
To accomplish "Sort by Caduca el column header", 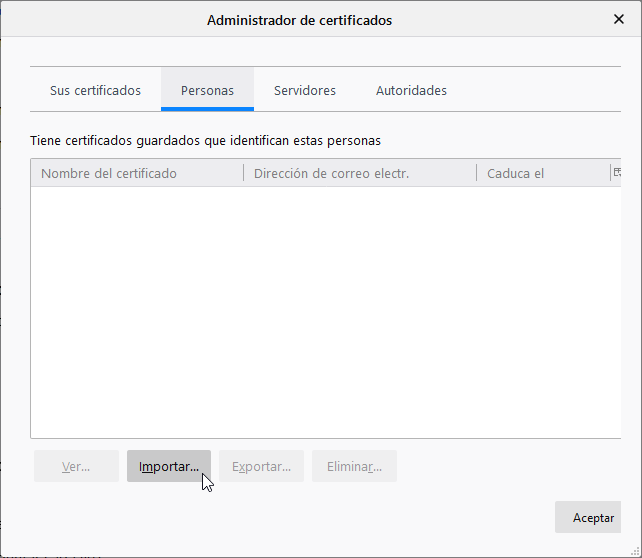I will pos(543,173).
